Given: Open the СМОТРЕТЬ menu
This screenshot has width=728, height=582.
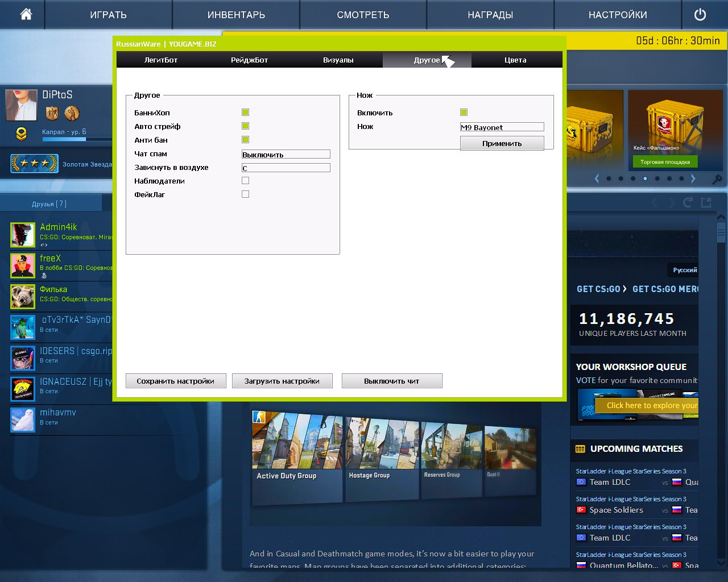Looking at the screenshot, I should 363,15.
